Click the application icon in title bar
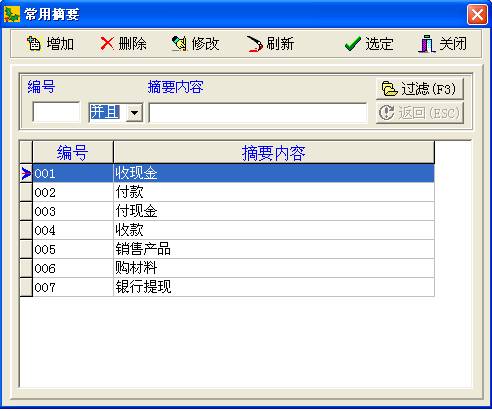 coord(12,14)
